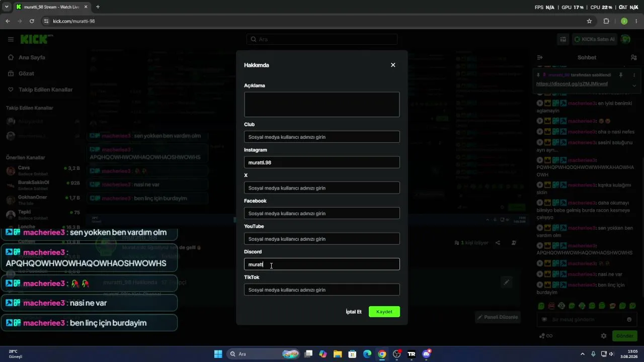Open Chrome extensions puzzle icon

(x=606, y=21)
